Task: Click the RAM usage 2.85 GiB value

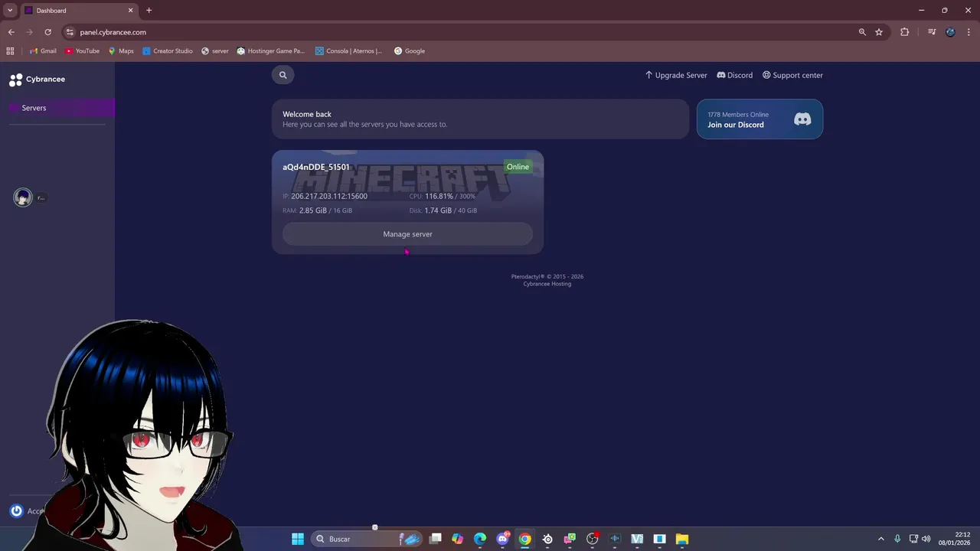Action: 313,210
